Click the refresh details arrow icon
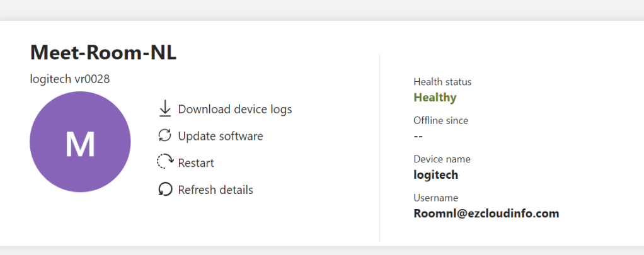Image resolution: width=644 pixels, height=255 pixels. click(165, 190)
